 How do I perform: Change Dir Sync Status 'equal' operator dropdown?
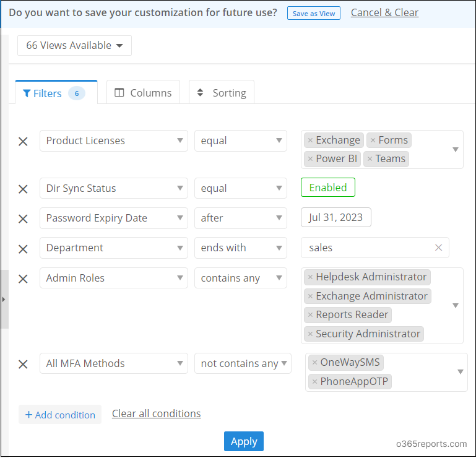click(240, 189)
